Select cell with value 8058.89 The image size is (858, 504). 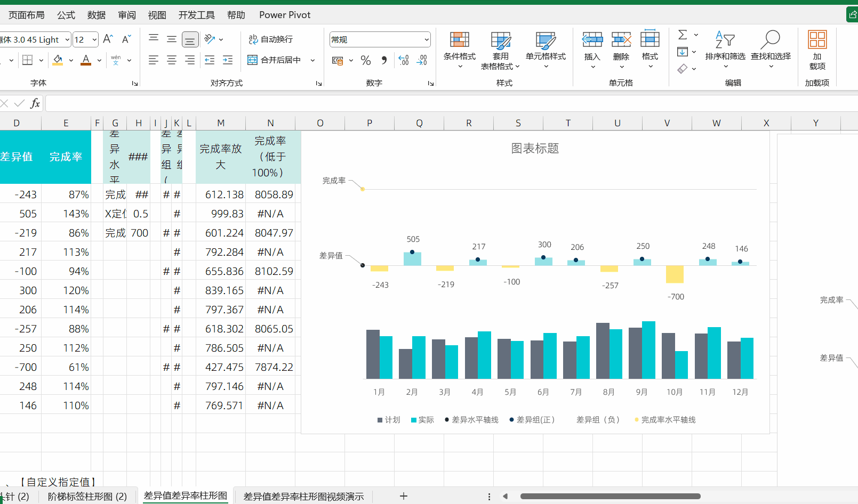tap(270, 194)
